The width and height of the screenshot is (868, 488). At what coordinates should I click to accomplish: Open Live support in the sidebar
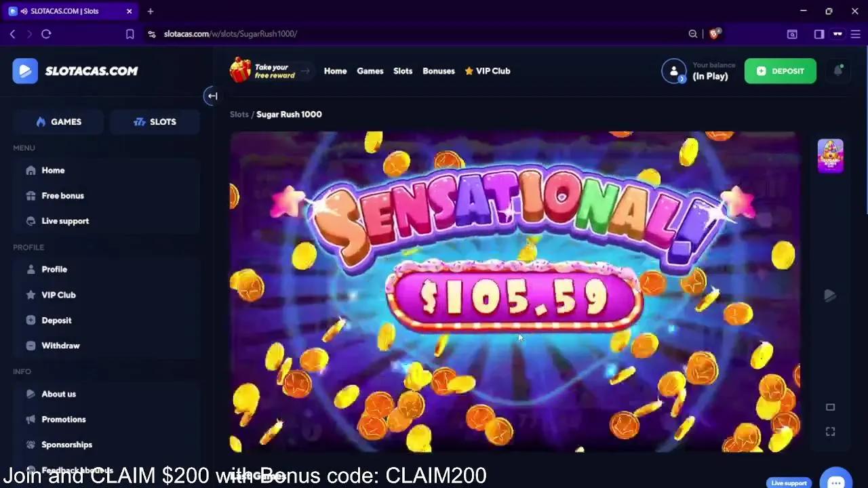[x=65, y=221]
